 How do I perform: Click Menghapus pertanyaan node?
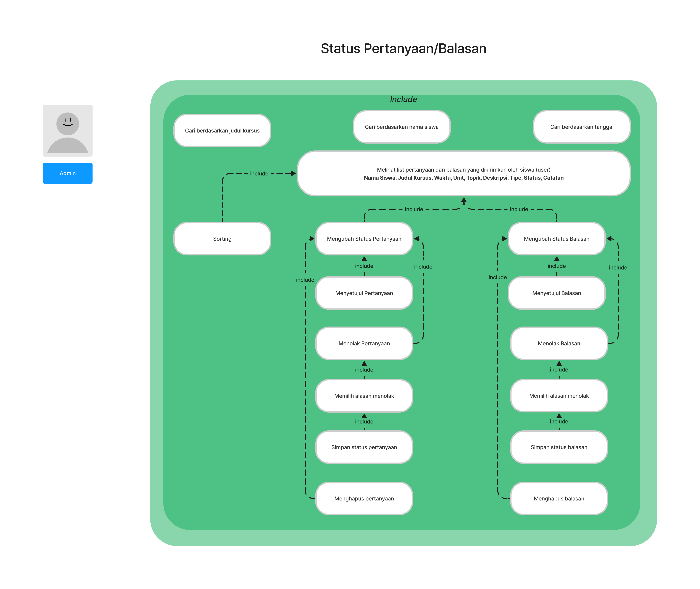(364, 498)
